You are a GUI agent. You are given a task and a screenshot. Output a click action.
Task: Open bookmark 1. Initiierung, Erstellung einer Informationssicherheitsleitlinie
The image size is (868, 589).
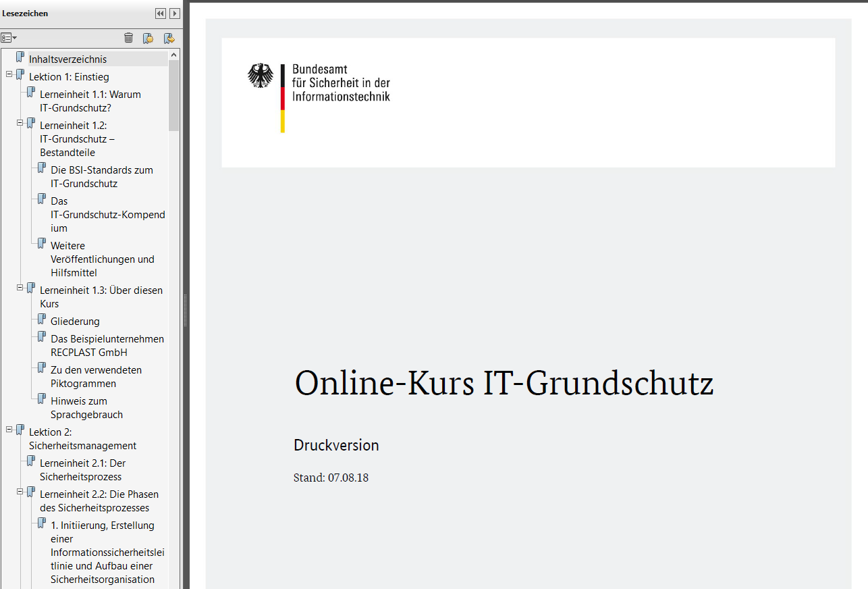tap(108, 553)
